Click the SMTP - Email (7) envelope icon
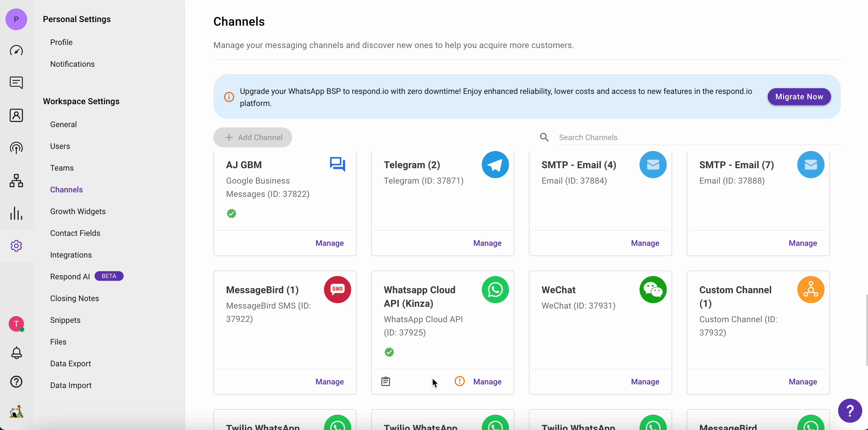The width and height of the screenshot is (868, 430). (810, 165)
